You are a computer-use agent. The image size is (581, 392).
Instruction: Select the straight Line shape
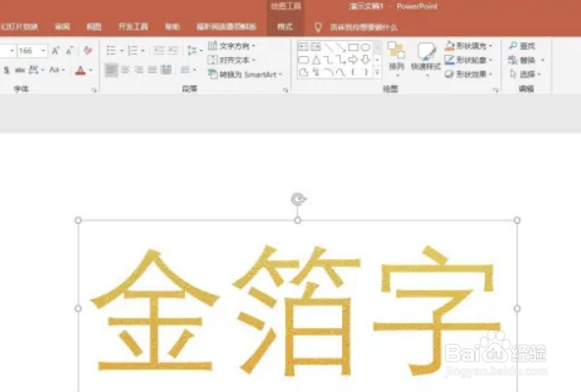click(328, 47)
